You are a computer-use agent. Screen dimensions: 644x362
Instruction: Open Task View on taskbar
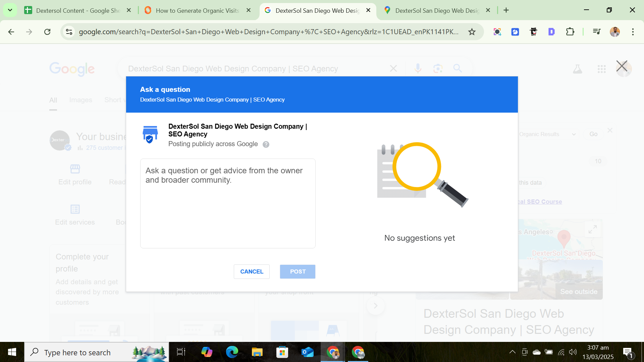coord(181,352)
